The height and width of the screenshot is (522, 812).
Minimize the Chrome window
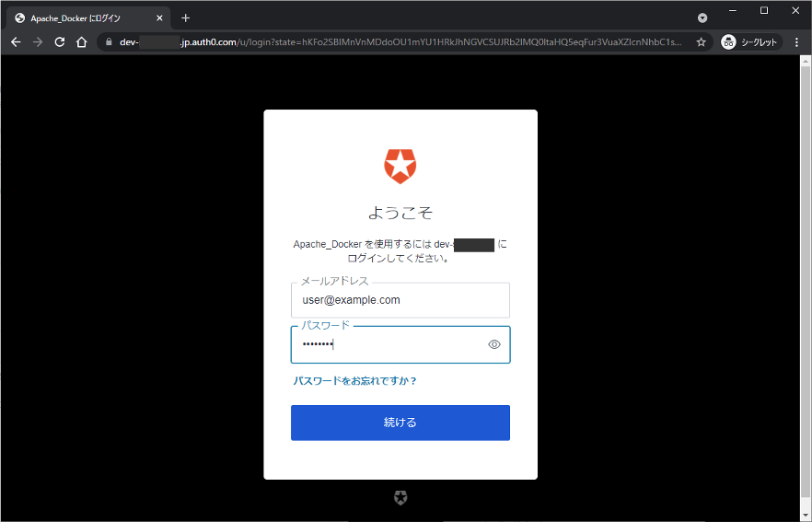(732, 10)
